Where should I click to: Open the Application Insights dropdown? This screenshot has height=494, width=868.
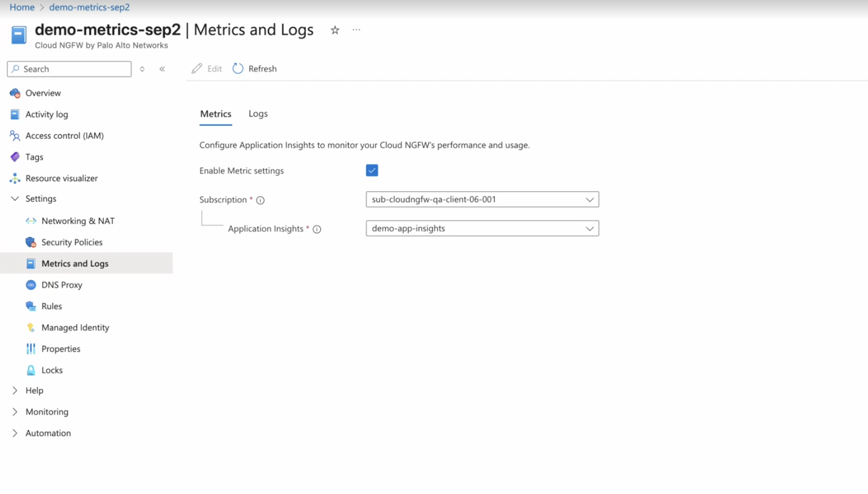[x=482, y=228]
